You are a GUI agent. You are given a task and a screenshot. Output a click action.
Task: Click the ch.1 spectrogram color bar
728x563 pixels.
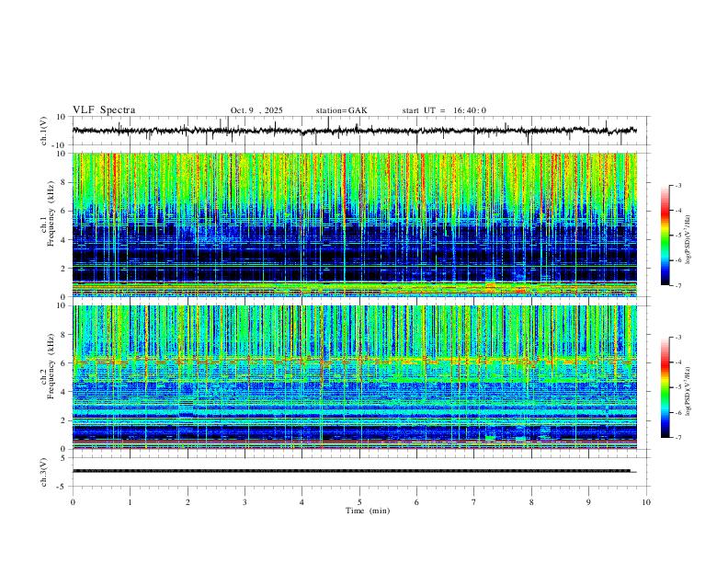point(665,236)
